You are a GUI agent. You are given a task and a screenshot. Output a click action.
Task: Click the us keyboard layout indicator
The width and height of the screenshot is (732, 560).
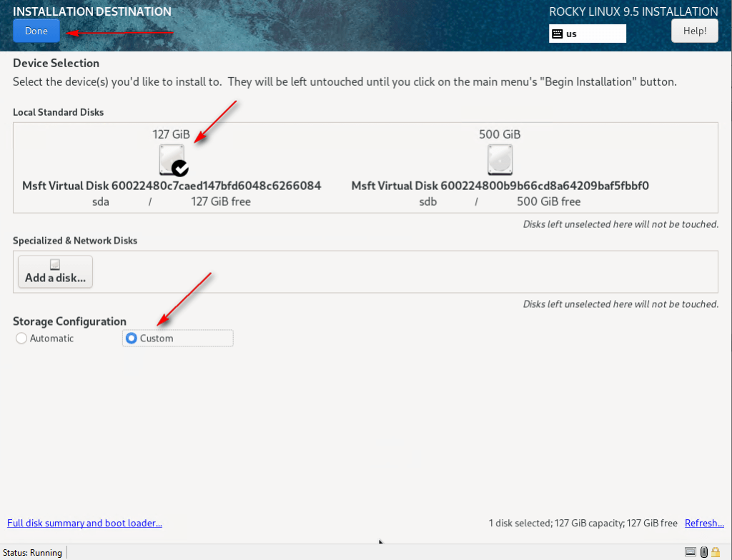coord(587,34)
